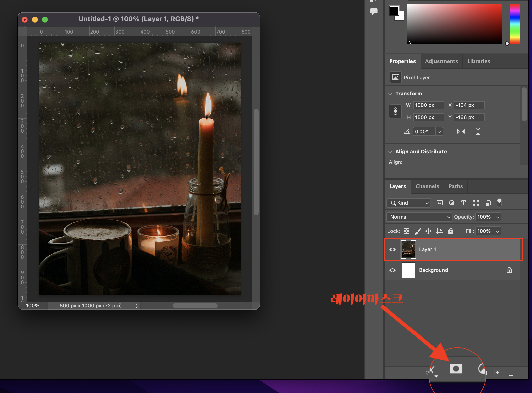
Task: Hide the Background layer eye icon
Action: point(392,270)
